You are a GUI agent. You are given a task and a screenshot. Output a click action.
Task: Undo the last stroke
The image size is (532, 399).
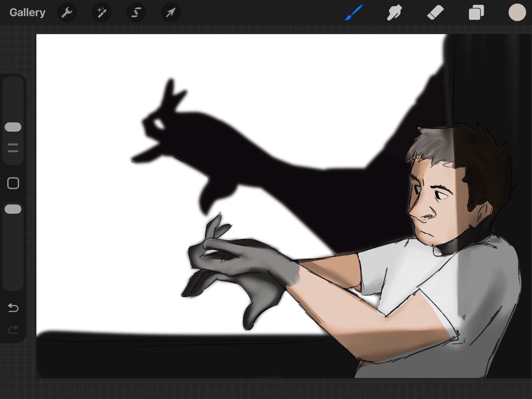(13, 307)
